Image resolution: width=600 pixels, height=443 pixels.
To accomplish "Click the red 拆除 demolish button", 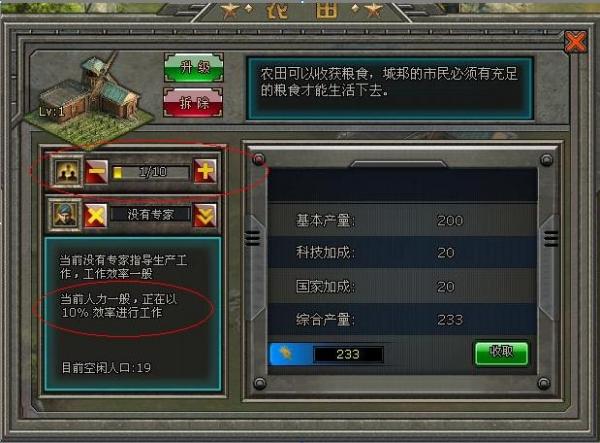I will pyautogui.click(x=193, y=102).
